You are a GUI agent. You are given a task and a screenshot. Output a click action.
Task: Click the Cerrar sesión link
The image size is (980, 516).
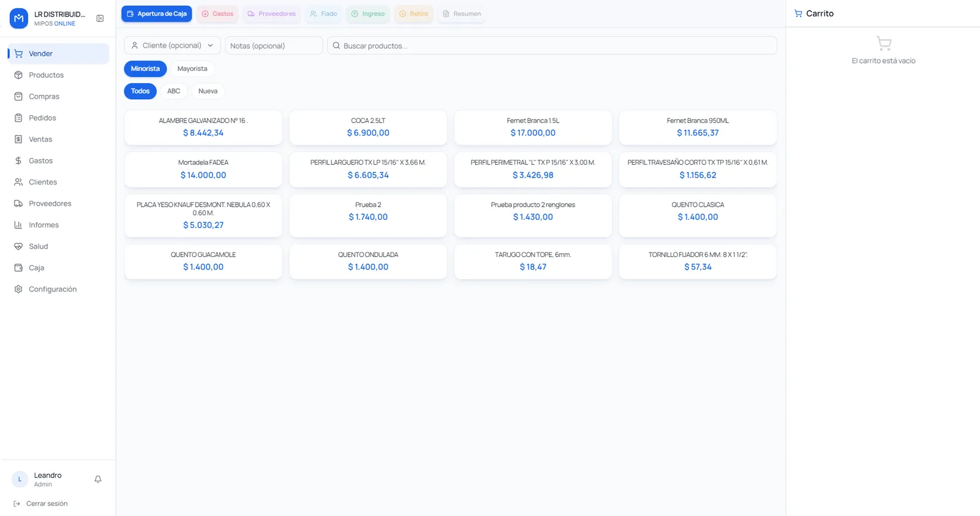pos(47,504)
